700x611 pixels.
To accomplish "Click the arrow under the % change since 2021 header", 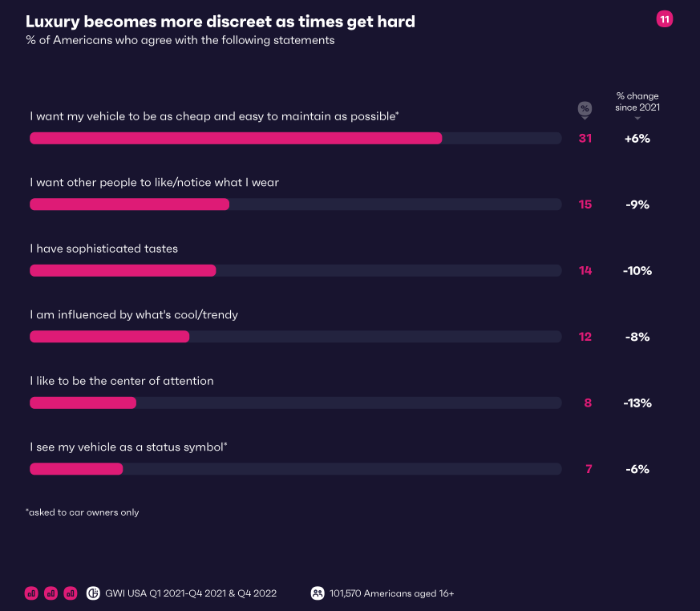I will [x=637, y=119].
